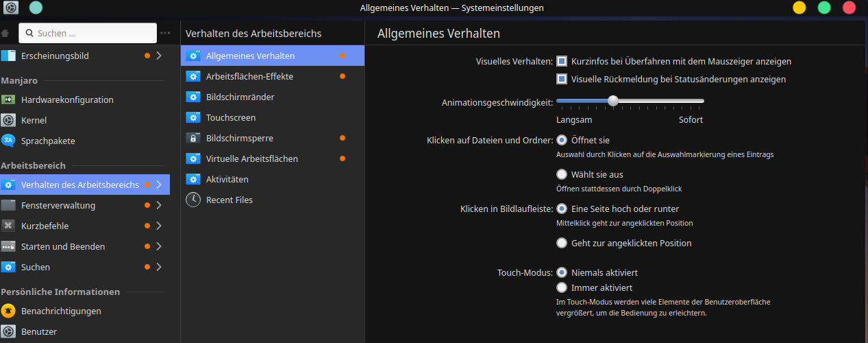This screenshot has width=868, height=343.
Task: Switch to Virtuelle Arbeitsflächen settings
Action: click(x=251, y=158)
